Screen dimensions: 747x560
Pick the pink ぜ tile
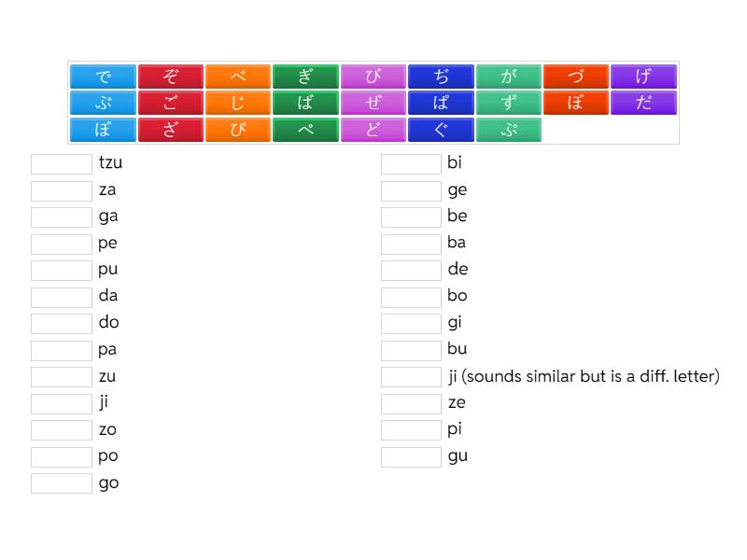373,103
